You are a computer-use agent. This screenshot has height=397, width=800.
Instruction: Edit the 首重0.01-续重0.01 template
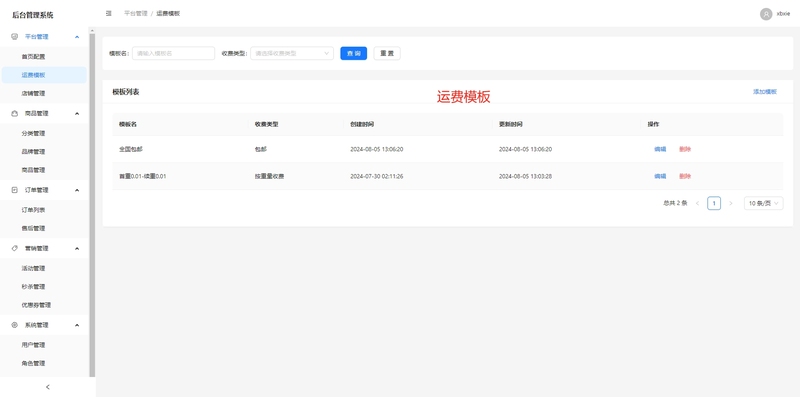click(x=660, y=176)
